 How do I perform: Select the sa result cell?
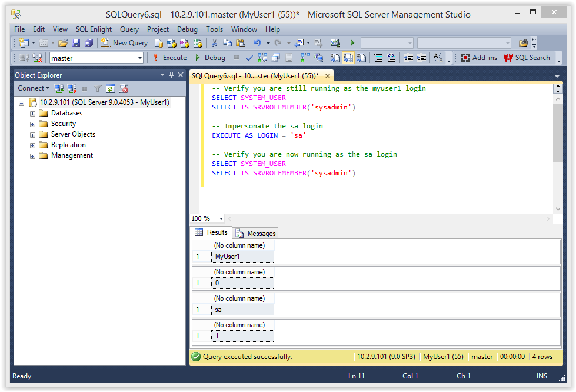(242, 310)
